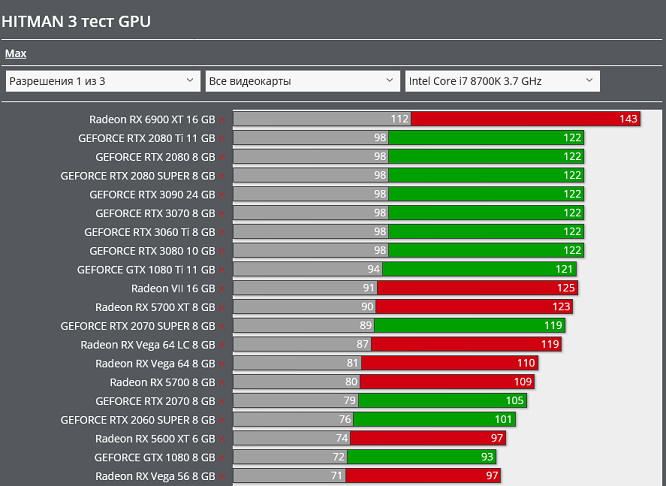Click the red X beside GEFORCE RTX 2060 SUPER 8 GB
Image resolution: width=666 pixels, height=486 pixels.
click(x=222, y=421)
